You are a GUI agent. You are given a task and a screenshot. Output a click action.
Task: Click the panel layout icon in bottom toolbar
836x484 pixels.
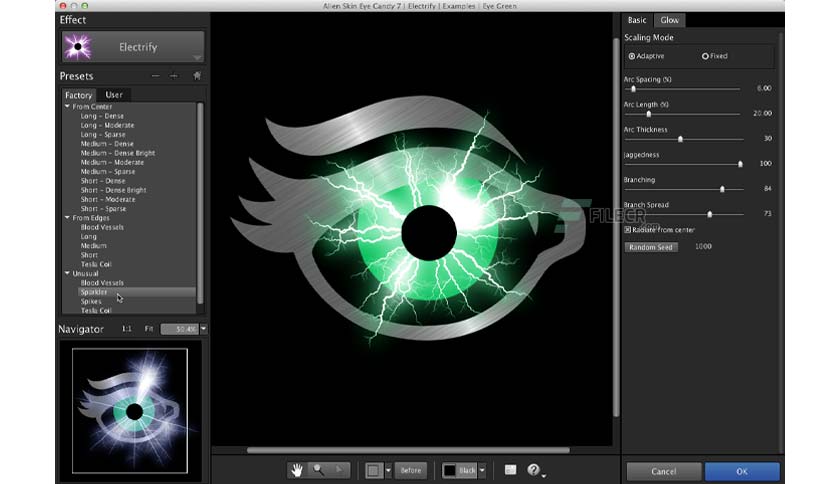511,470
